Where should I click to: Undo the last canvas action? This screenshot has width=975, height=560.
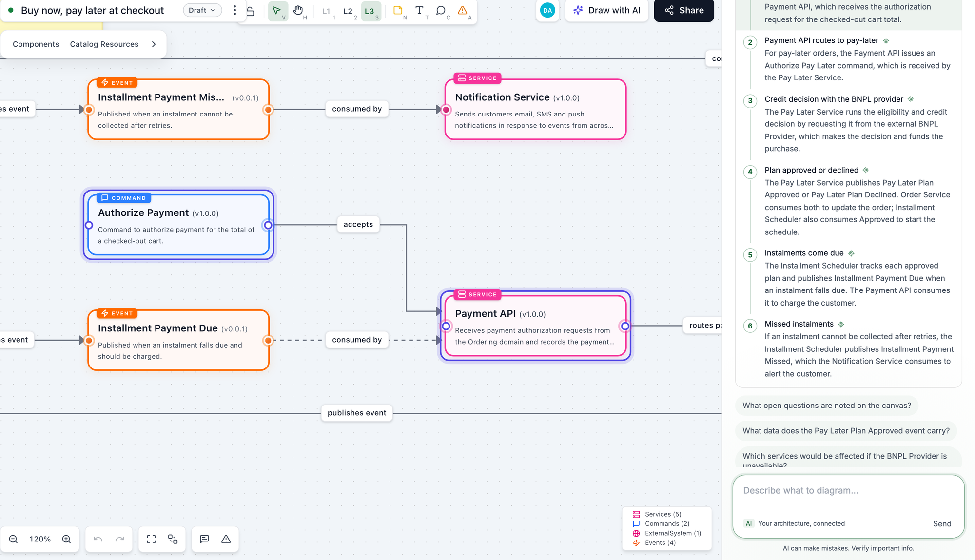point(98,539)
